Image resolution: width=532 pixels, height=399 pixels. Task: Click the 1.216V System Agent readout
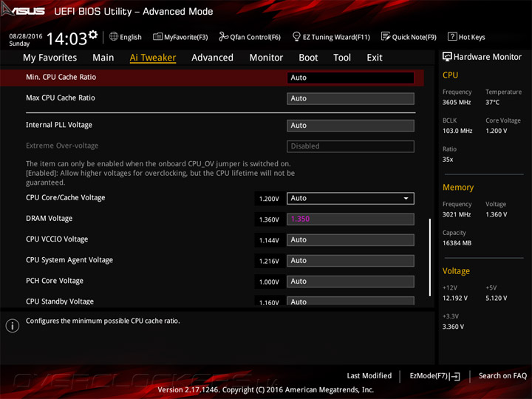click(x=269, y=261)
